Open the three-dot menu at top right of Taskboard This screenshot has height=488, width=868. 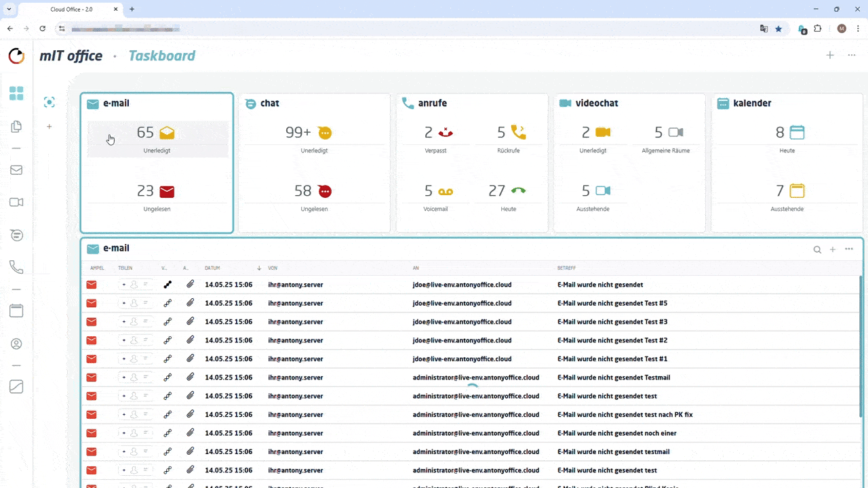[852, 56]
